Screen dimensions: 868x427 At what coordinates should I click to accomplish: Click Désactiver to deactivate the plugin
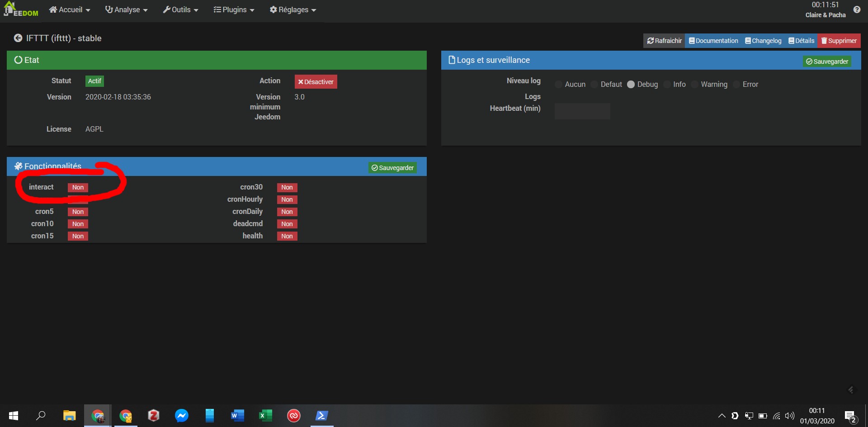[316, 82]
